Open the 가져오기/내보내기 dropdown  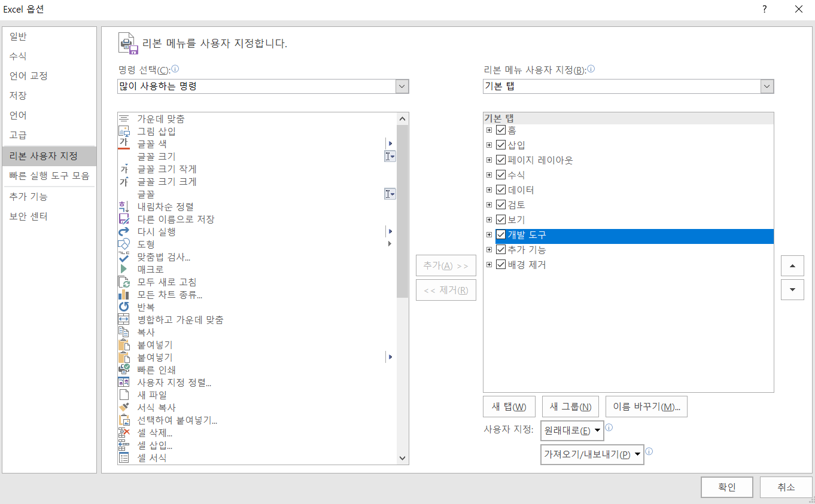point(592,454)
